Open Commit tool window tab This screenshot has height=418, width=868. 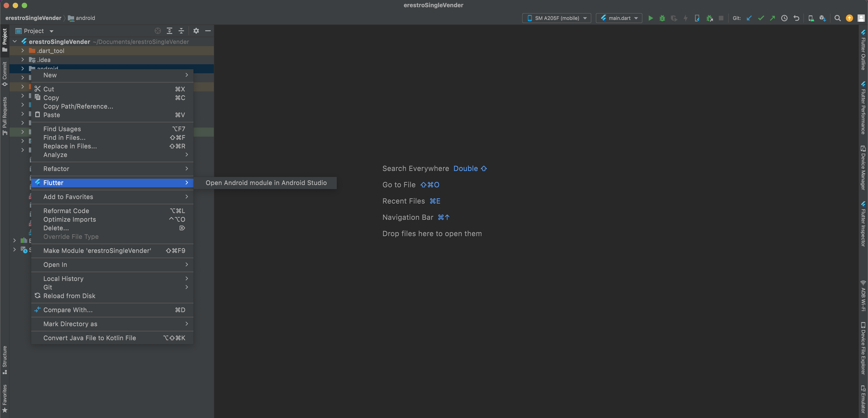tap(5, 74)
